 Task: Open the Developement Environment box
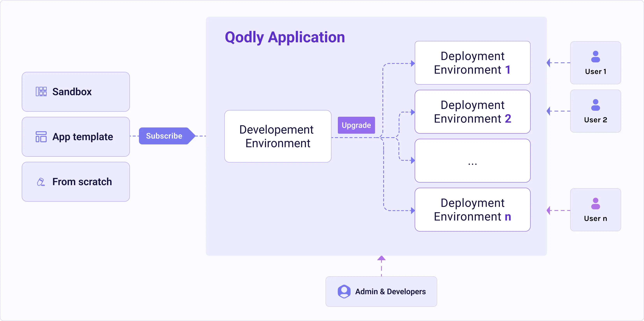tap(278, 136)
